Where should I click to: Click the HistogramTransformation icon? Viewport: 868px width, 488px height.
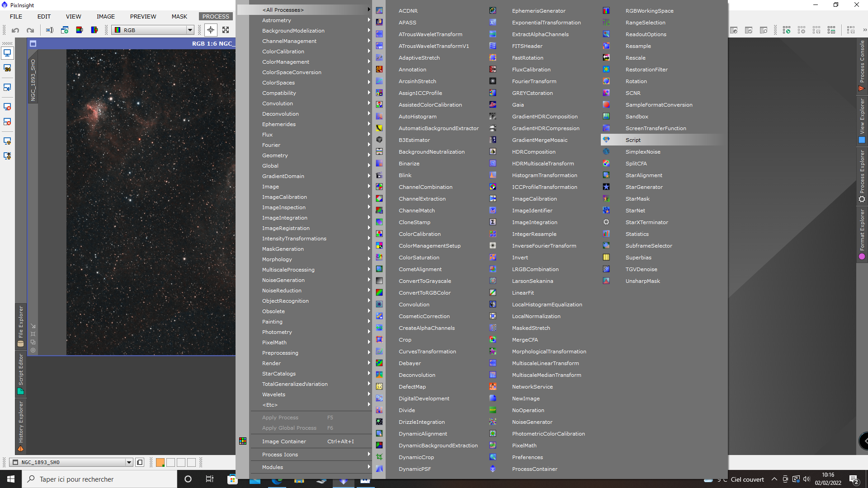coord(493,175)
